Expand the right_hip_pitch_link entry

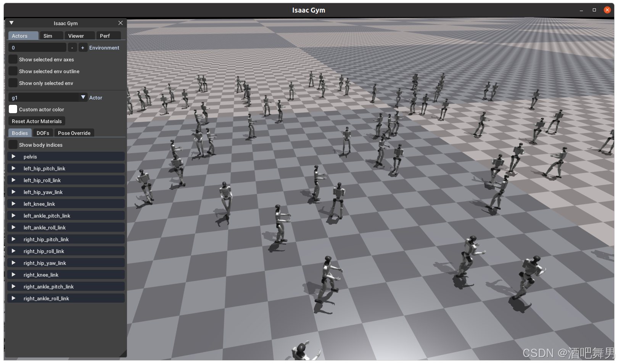click(66, 239)
